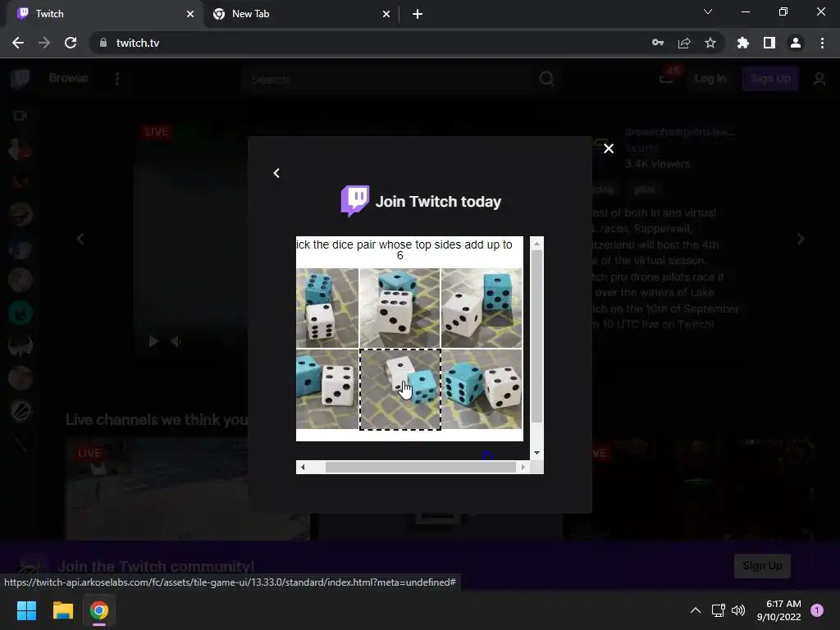Toggle the Chrome side panel
The width and height of the screenshot is (840, 630).
(x=769, y=43)
